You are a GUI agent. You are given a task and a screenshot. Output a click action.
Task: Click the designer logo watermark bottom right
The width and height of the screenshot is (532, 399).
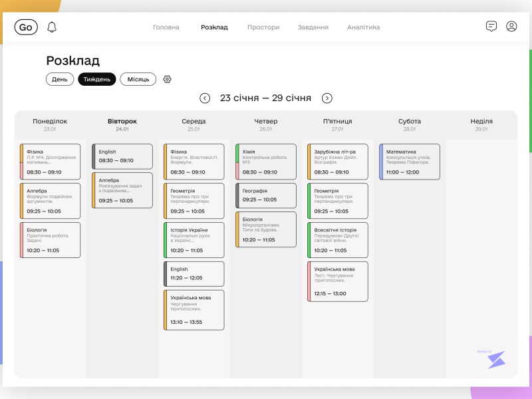point(495,359)
